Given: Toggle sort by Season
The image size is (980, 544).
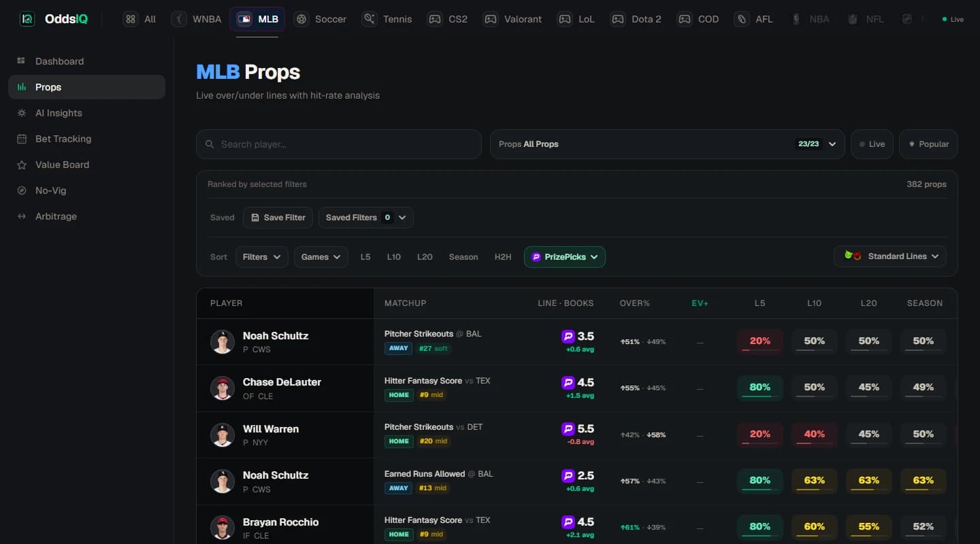Looking at the screenshot, I should tap(463, 257).
